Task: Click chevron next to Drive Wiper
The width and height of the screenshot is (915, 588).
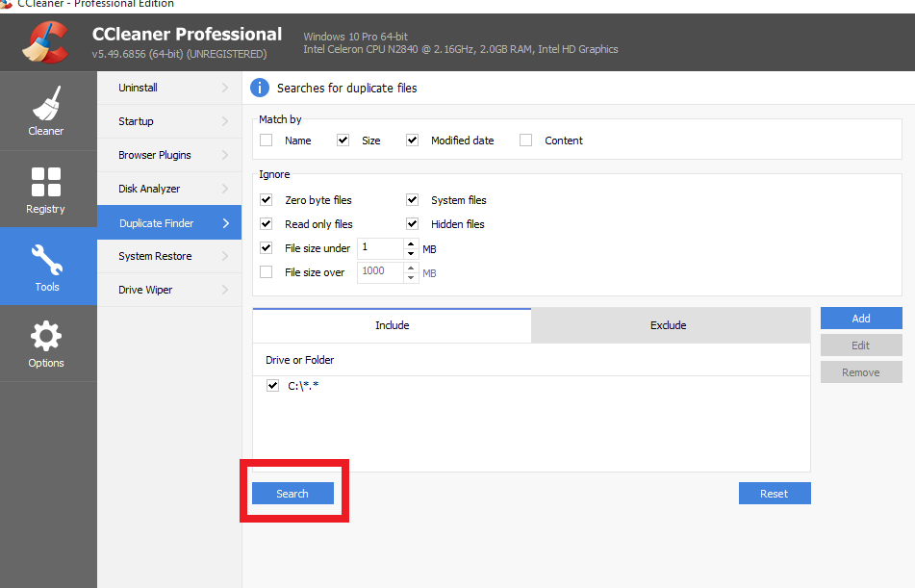Action: click(x=225, y=290)
